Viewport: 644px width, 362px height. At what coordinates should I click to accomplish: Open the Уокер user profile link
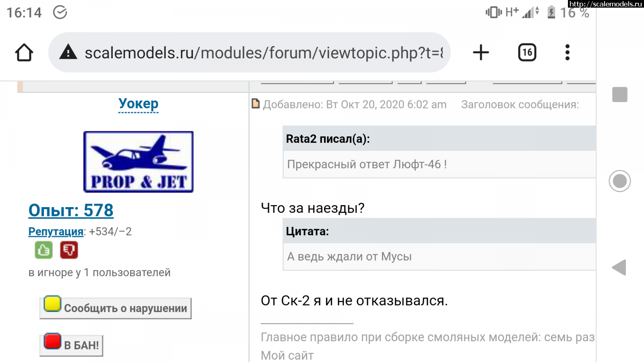[x=138, y=104]
